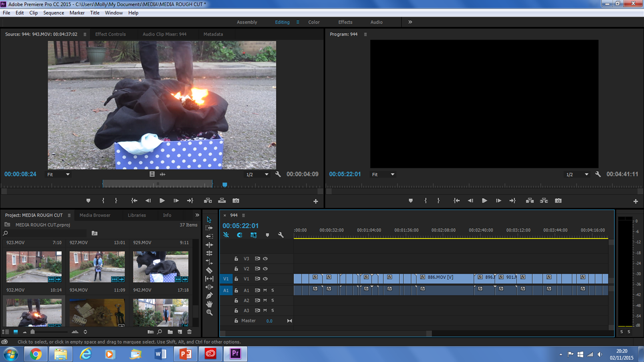Delete item using project panel trash icon
The width and height of the screenshot is (644, 362).
point(189,332)
